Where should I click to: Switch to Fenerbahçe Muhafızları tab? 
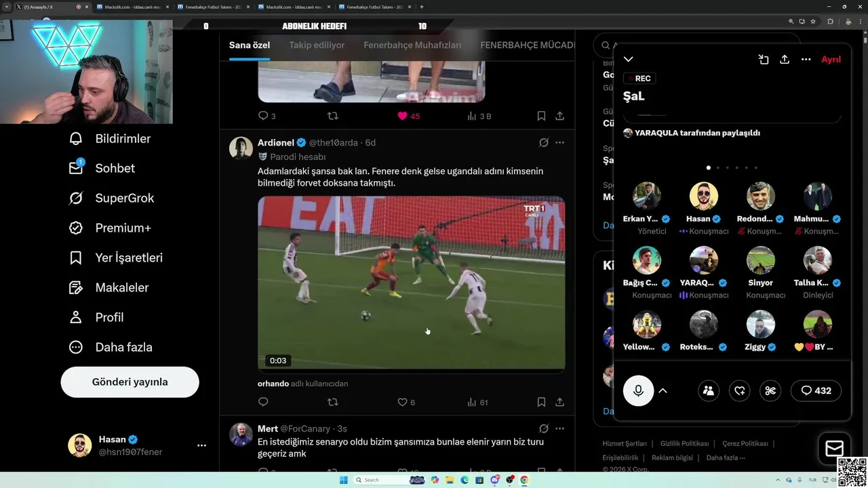click(412, 45)
